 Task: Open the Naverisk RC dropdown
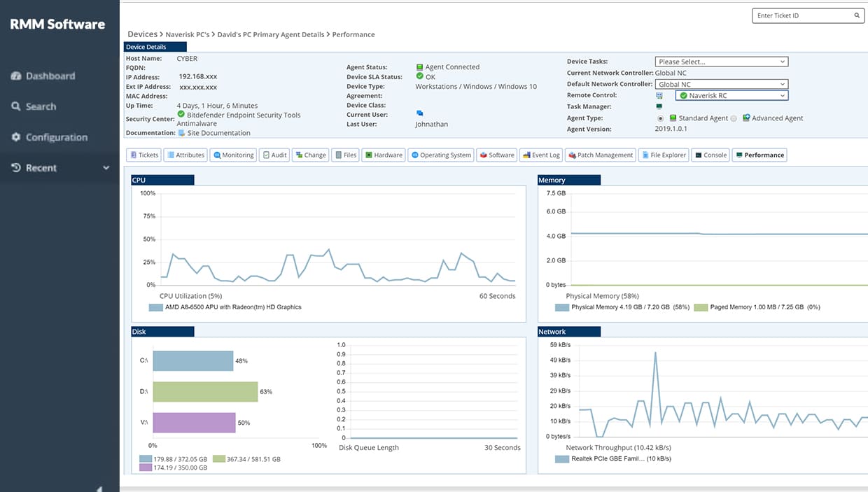[x=731, y=95]
